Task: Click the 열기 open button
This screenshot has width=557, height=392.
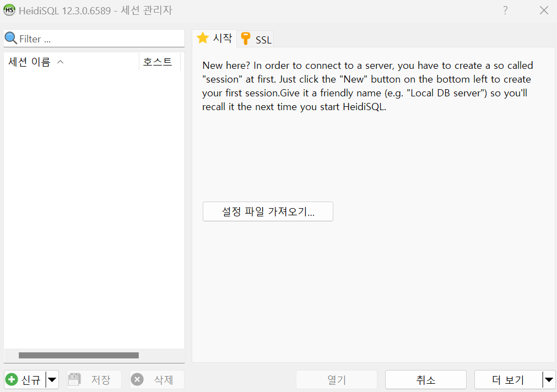Action: click(337, 379)
